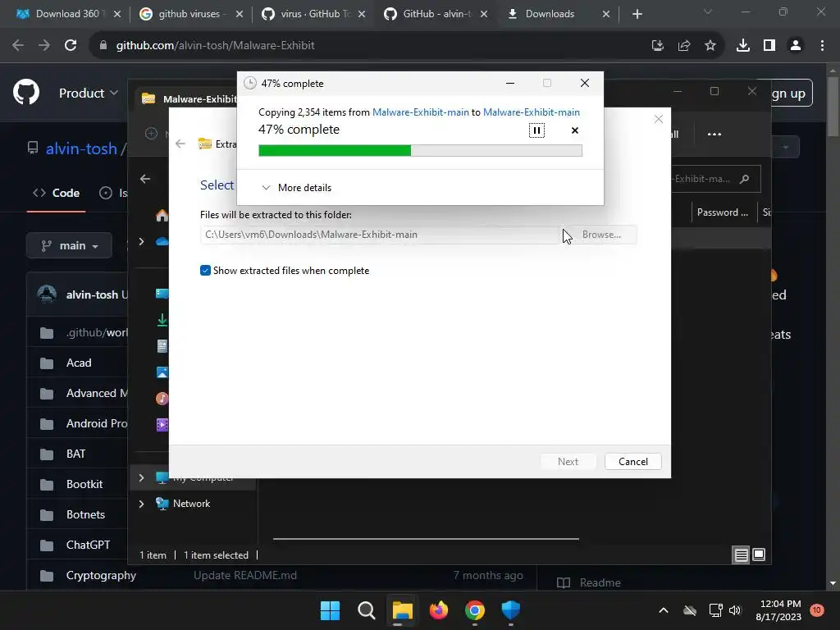Share this page icon

point(684,46)
